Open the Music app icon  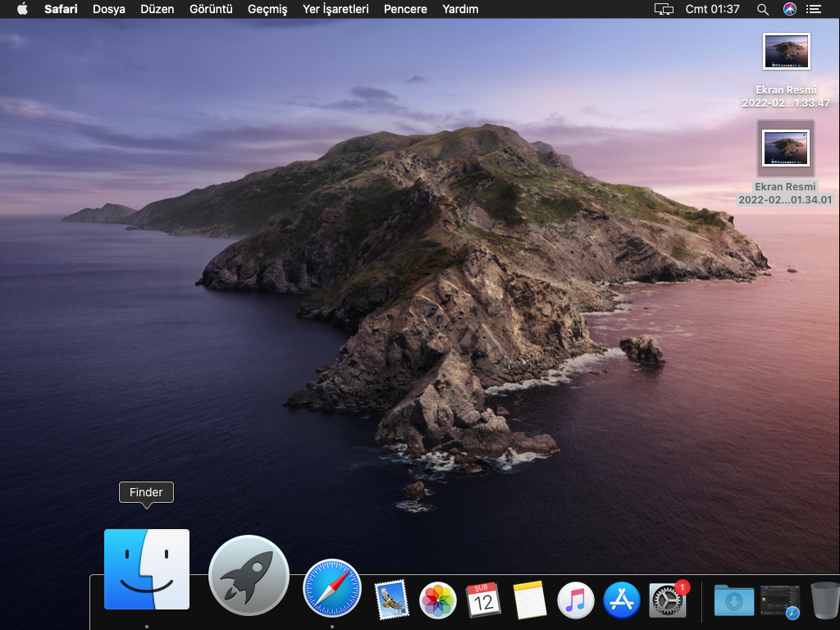[576, 601]
